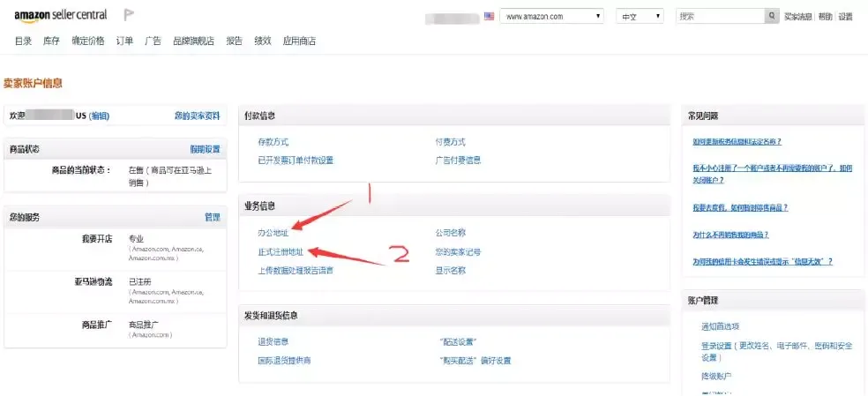Viewport: 868px width, 396px height.
Task: Open the 退货信息 link
Action: tap(273, 341)
